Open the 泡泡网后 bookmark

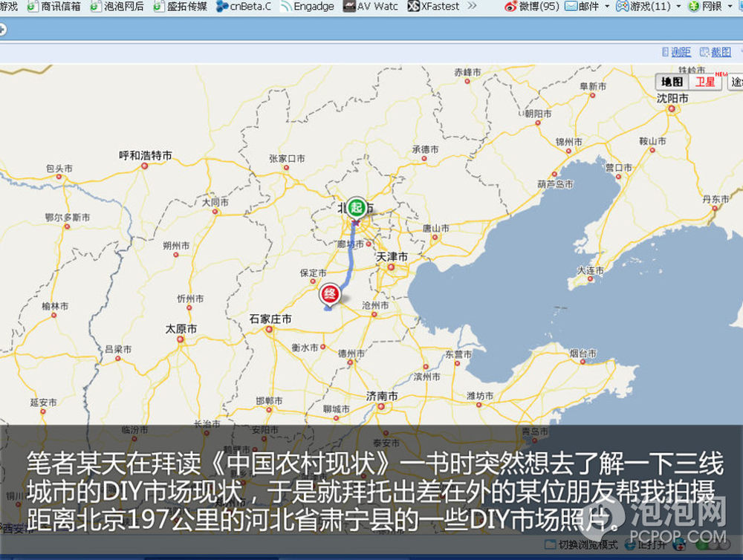[117, 7]
